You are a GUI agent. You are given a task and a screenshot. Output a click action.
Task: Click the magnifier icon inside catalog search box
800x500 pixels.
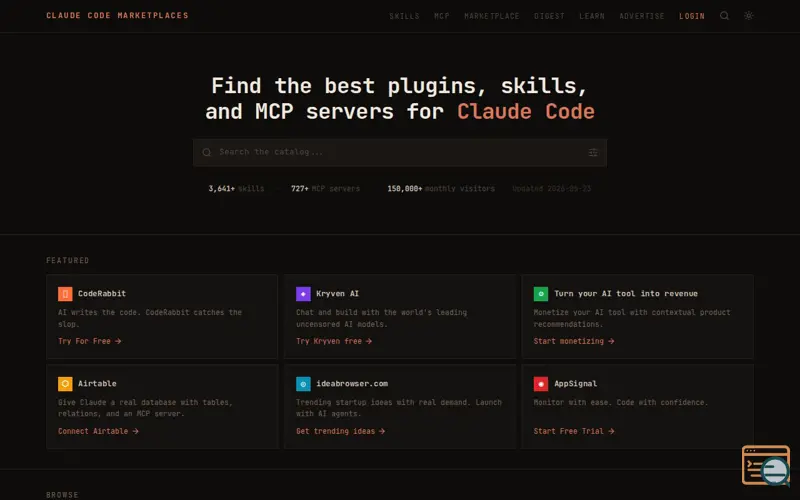click(x=207, y=153)
